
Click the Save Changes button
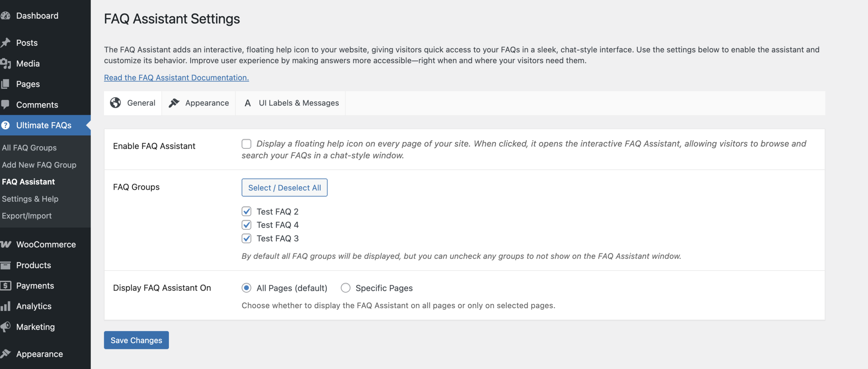[x=136, y=340]
